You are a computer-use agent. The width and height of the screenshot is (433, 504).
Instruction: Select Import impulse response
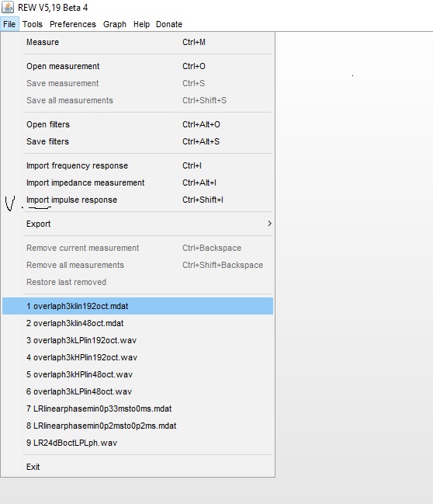coord(137,200)
